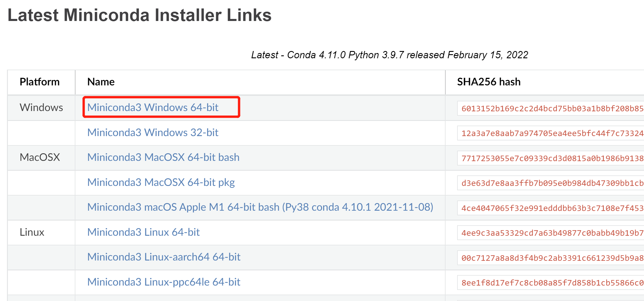
Task: Open the Miniconda3 Linux 64-bit installer link
Action: point(143,232)
